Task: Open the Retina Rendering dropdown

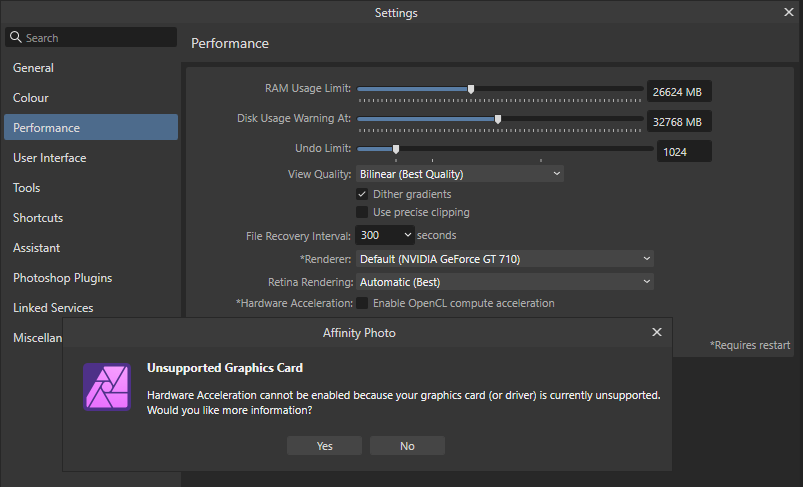Action: click(x=504, y=282)
